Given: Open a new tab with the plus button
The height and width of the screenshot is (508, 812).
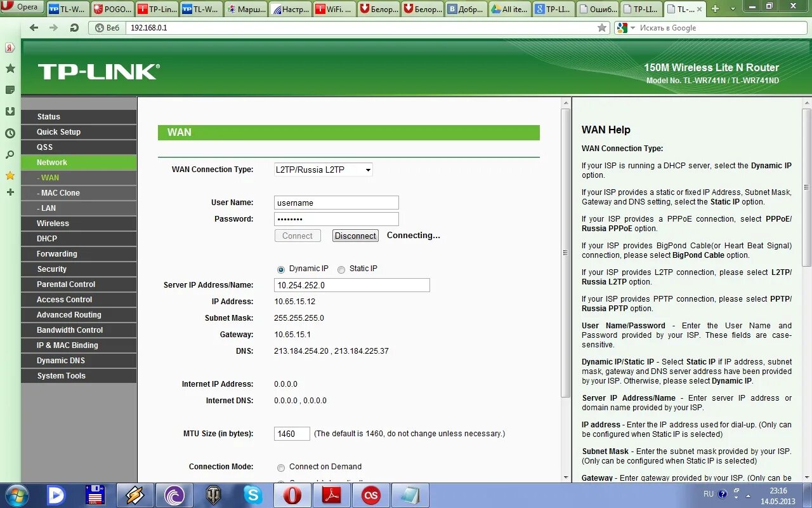Looking at the screenshot, I should [x=716, y=9].
